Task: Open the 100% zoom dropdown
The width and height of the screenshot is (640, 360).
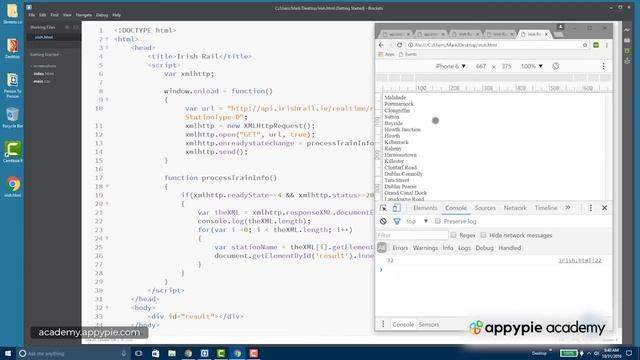Action: [532, 66]
